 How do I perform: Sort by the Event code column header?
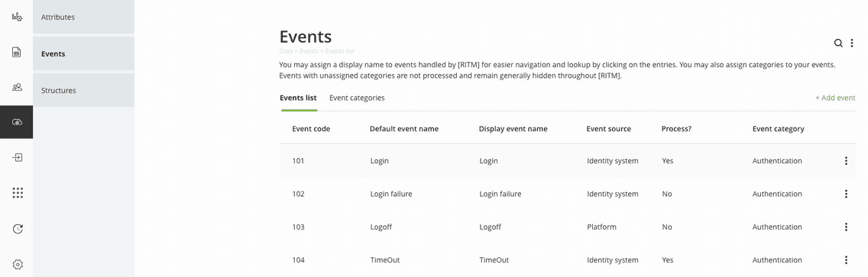pyautogui.click(x=311, y=129)
